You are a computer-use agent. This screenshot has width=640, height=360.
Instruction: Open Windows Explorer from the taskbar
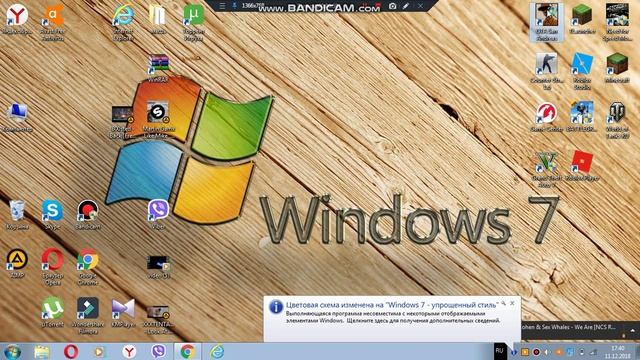click(x=41, y=351)
